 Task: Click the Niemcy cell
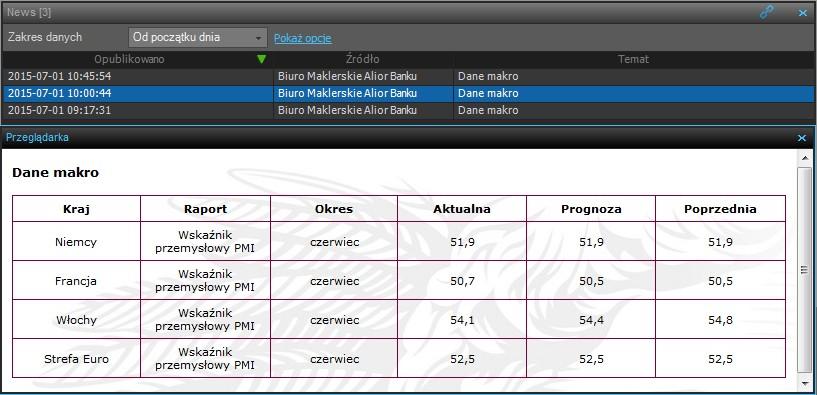coord(76,242)
